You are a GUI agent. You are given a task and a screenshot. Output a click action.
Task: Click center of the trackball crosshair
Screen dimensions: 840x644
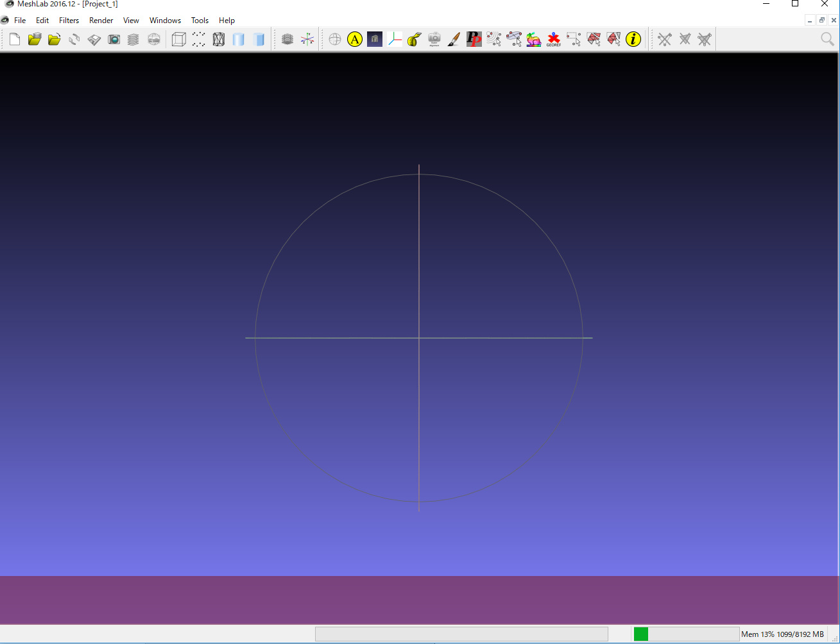419,338
